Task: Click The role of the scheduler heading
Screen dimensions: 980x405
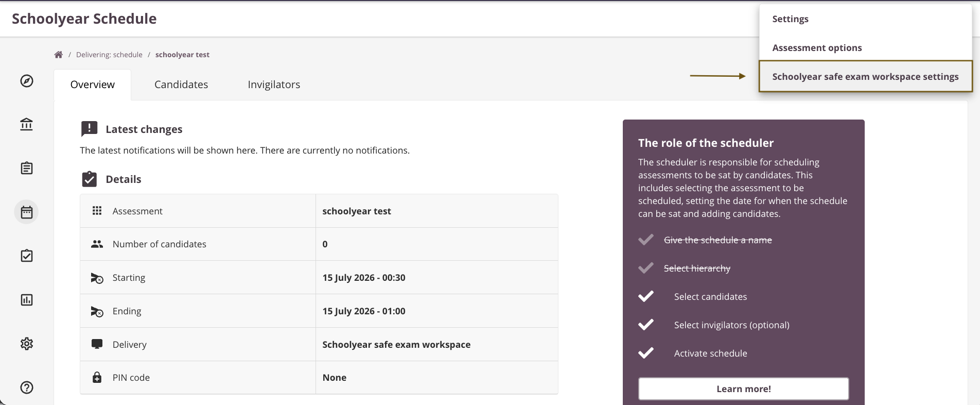Action: (x=706, y=143)
